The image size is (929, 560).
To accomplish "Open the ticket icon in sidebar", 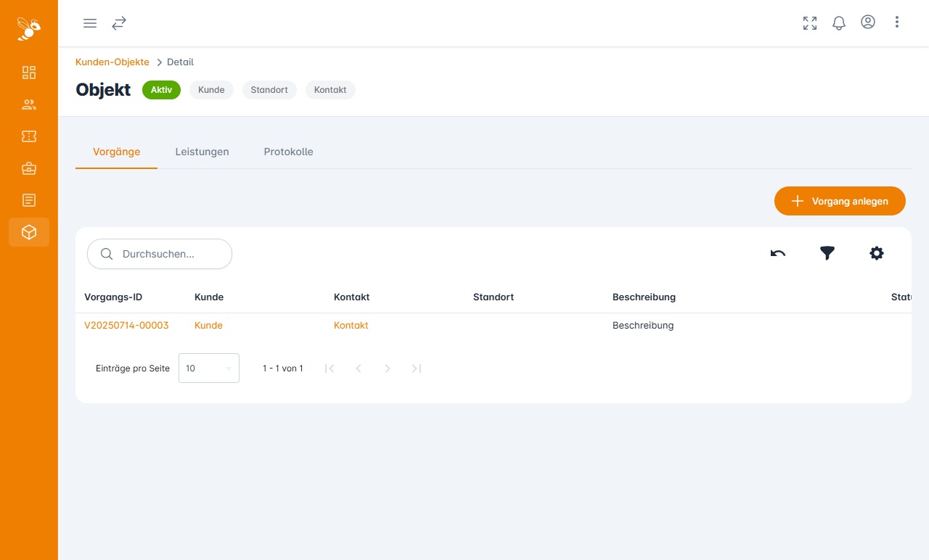I will pos(29,136).
